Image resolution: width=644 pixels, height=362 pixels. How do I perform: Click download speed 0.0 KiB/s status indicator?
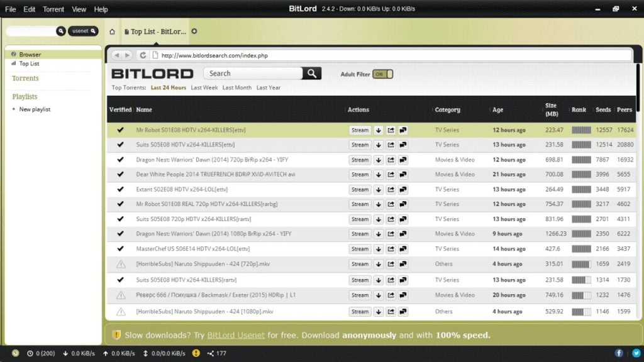(x=79, y=353)
